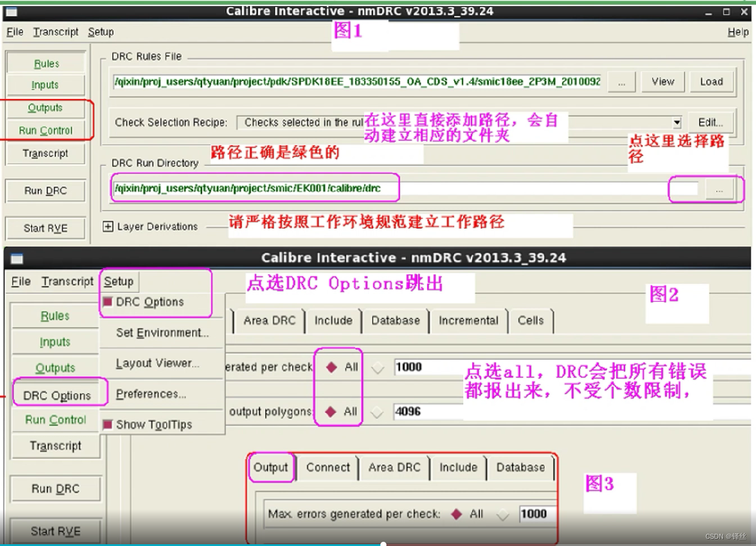Click Run DRC in 图2 window
This screenshot has width=756, height=546.
55,489
